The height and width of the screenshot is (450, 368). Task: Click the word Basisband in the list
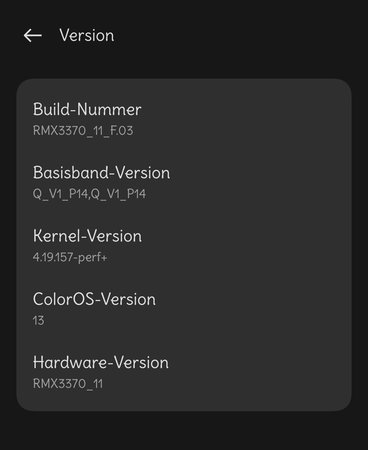pos(71,173)
